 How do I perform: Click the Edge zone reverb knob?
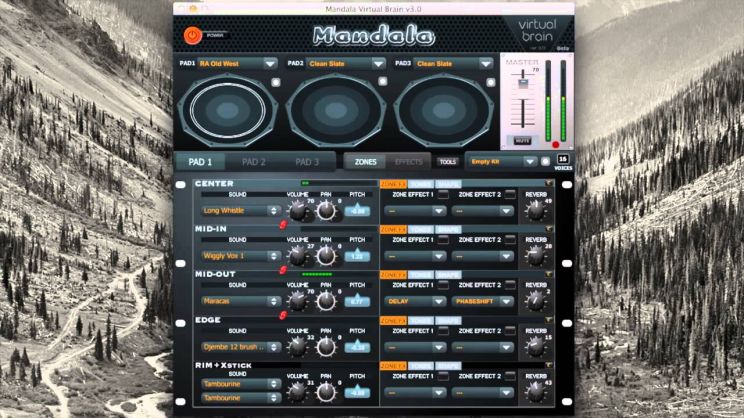click(x=536, y=345)
